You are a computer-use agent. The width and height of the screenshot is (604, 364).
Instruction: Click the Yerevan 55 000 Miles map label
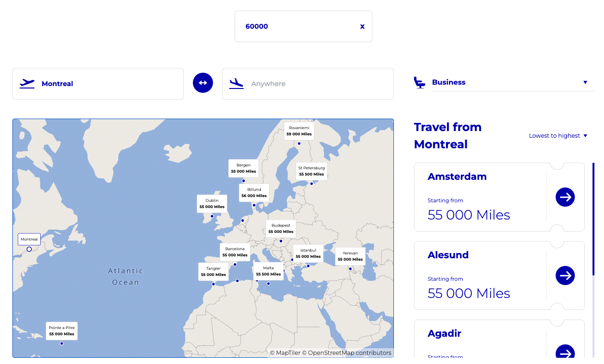point(350,256)
